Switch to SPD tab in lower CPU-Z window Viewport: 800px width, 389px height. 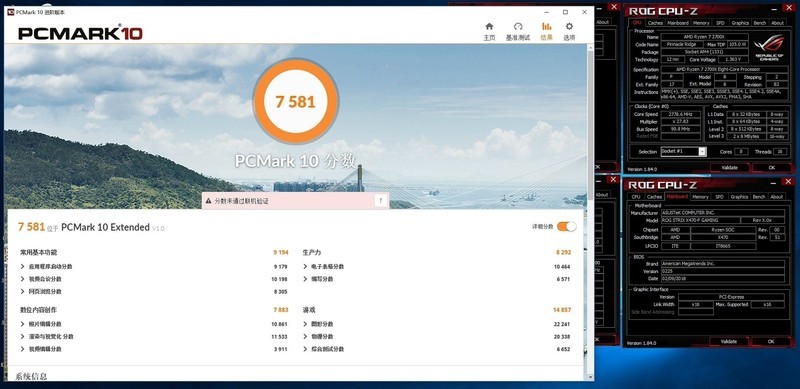click(x=719, y=197)
